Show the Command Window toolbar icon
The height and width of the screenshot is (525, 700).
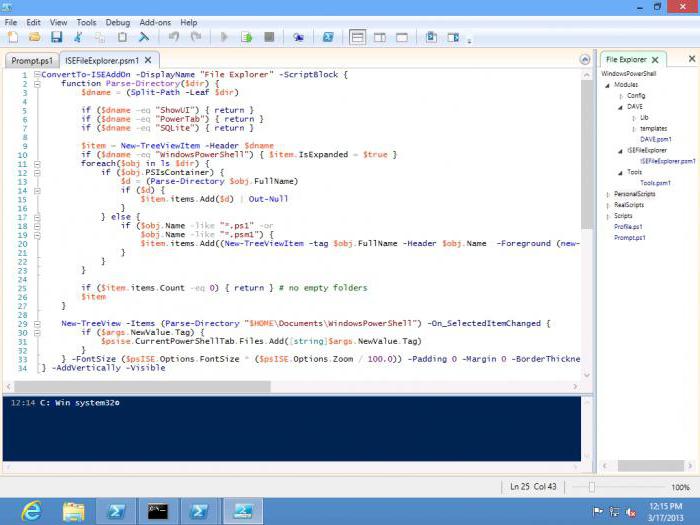coord(431,37)
